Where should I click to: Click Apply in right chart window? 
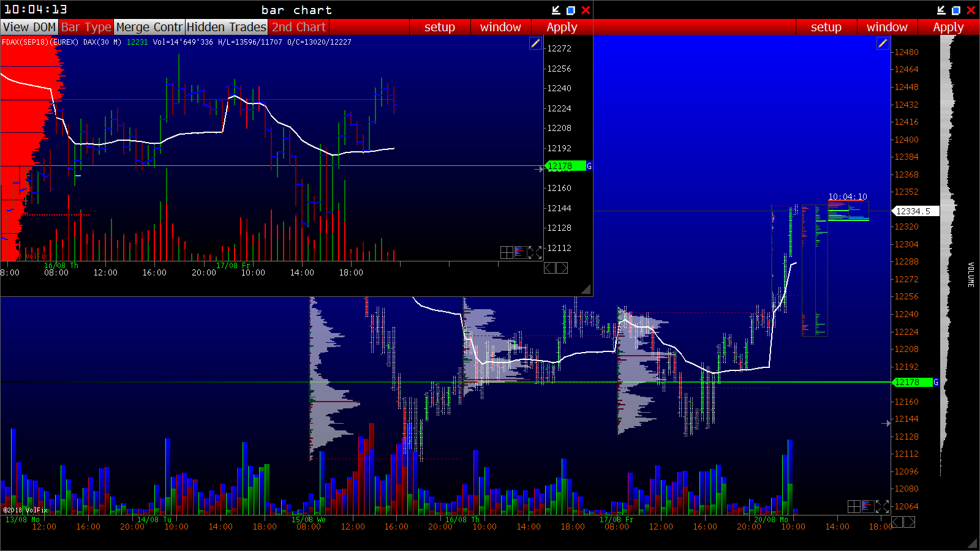pyautogui.click(x=948, y=27)
